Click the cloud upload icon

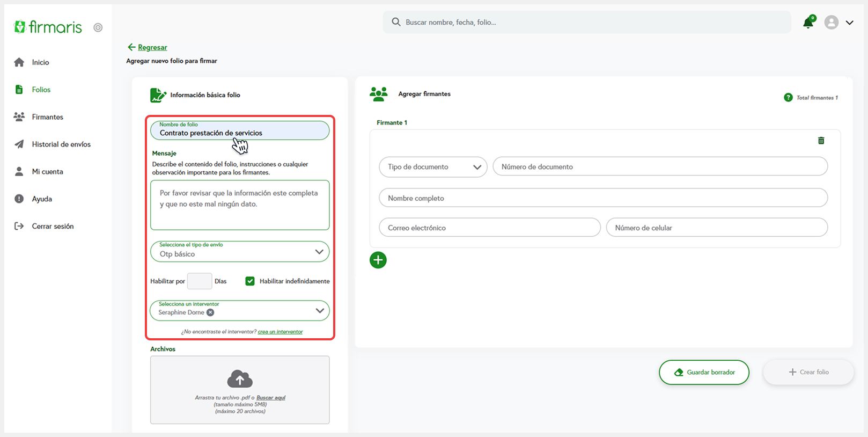[x=240, y=379]
